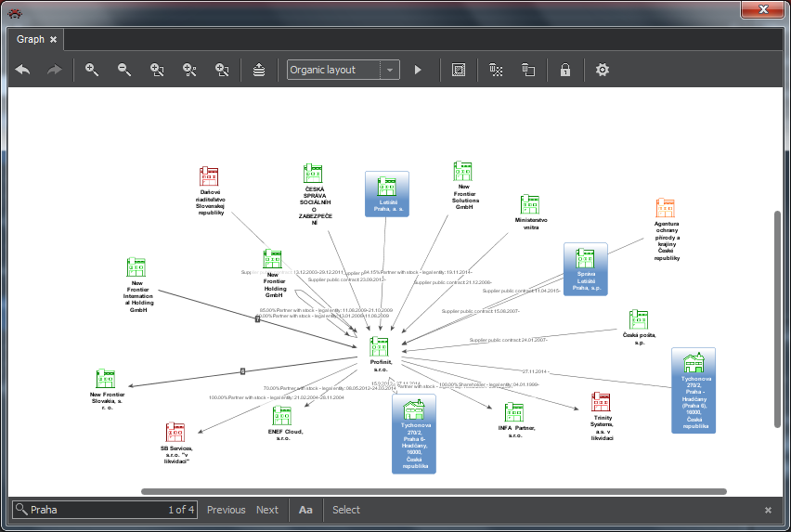
Task: Open the Organic layout dropdown
Action: coord(391,70)
